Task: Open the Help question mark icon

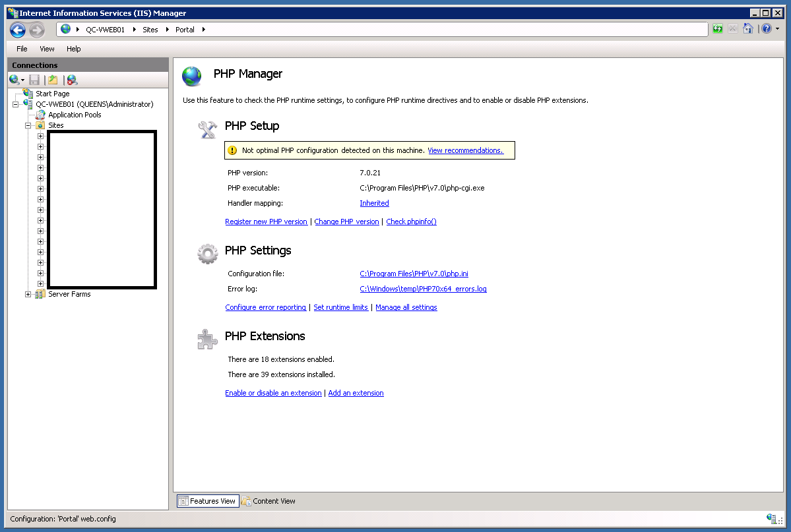Action: [x=767, y=29]
